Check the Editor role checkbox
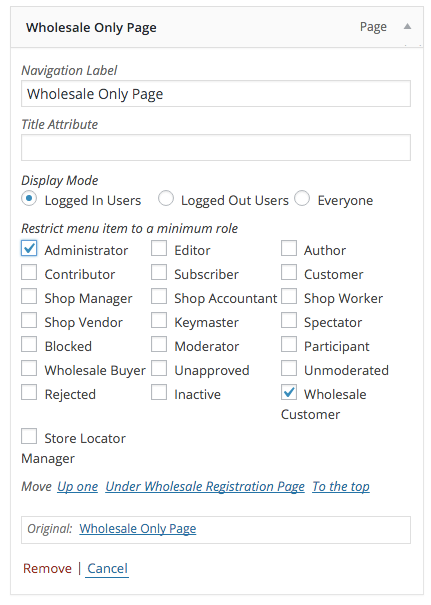The image size is (431, 605). point(159,248)
